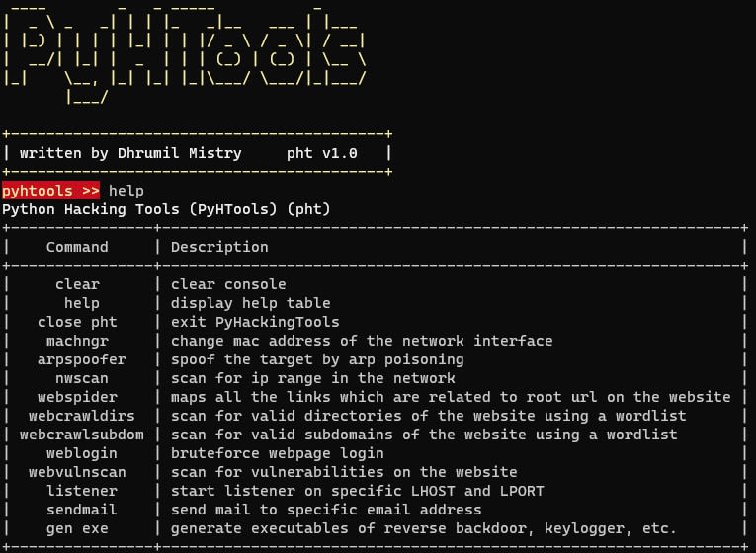
Task: Select the close pht command
Action: [x=77, y=322]
